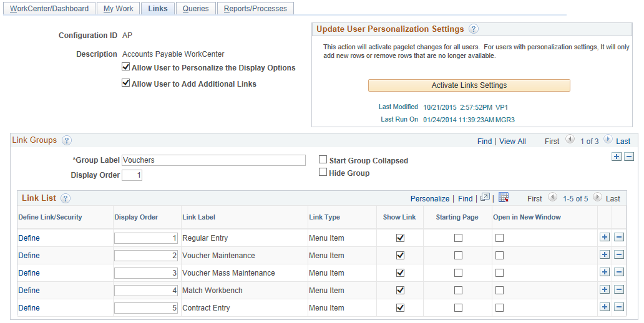Viewport: 644px width, 323px height.
Task: Toggle Allow User to Add Additional Links
Action: 126,84
